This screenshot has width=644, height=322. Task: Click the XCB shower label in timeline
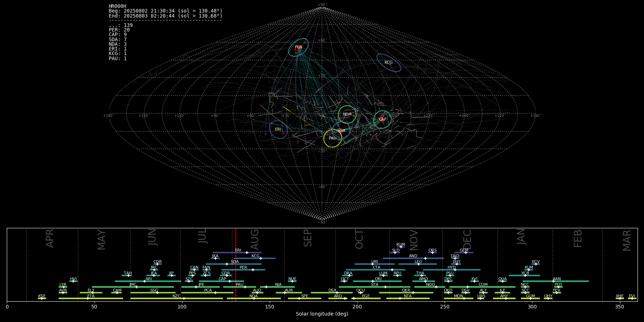(x=525, y=273)
